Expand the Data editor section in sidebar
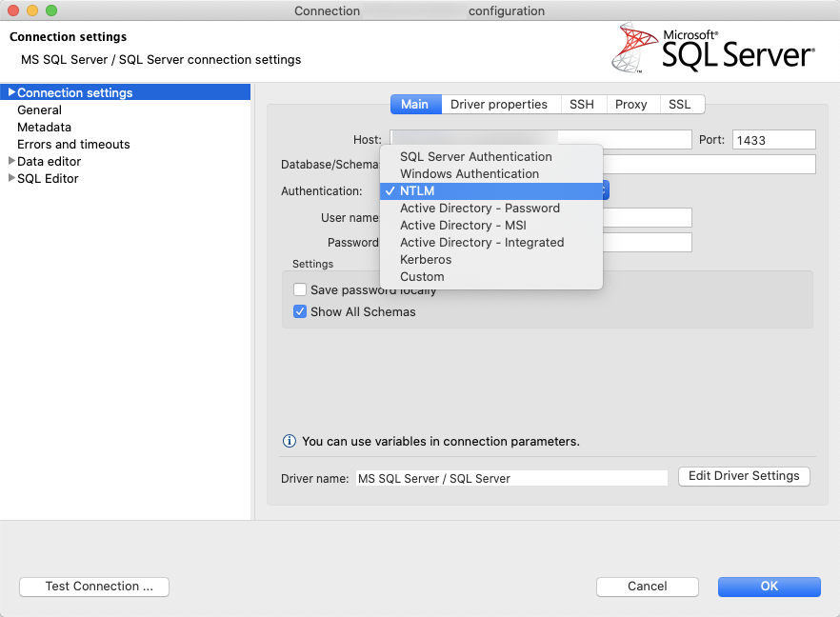 (10, 161)
